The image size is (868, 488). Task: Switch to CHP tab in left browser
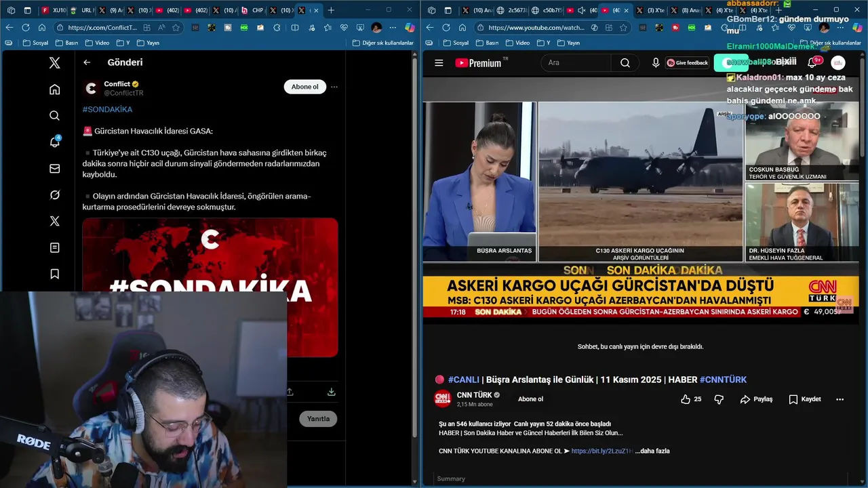coord(253,10)
